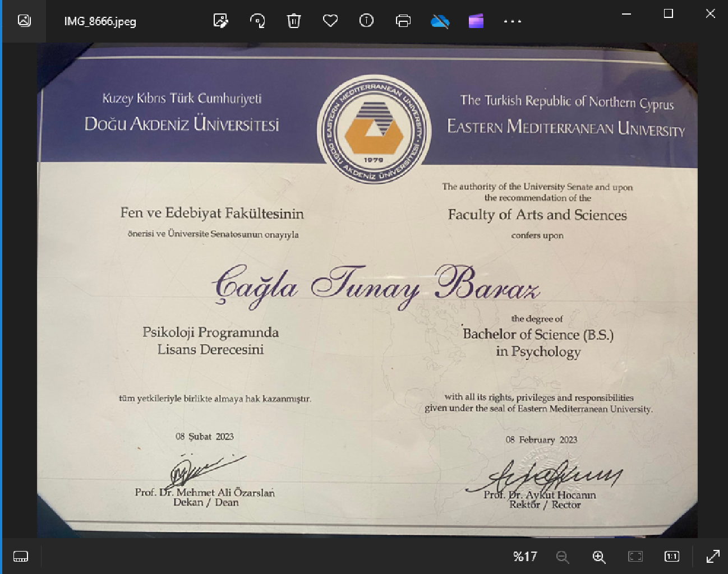Zoom out with the minus magnifier
The image size is (728, 574).
point(563,557)
